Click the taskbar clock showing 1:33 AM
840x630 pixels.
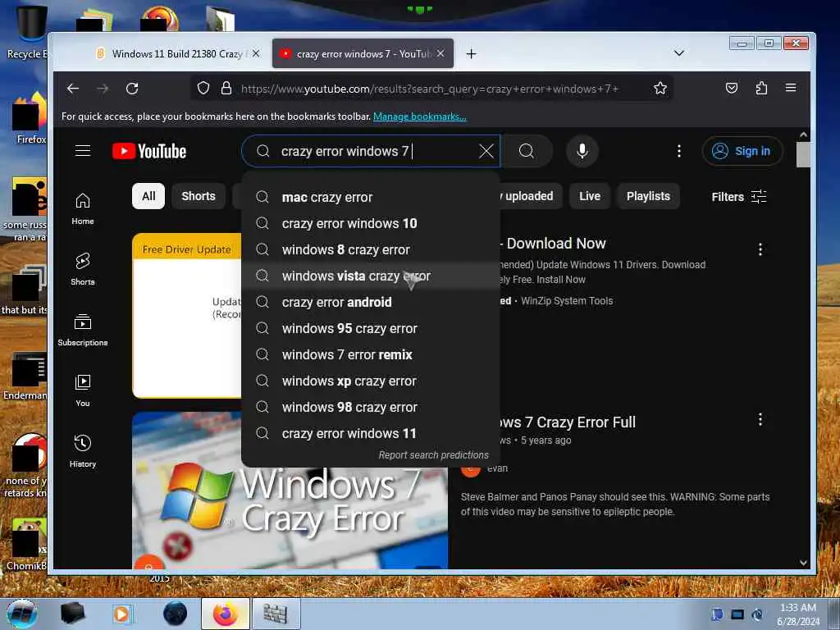pos(797,614)
